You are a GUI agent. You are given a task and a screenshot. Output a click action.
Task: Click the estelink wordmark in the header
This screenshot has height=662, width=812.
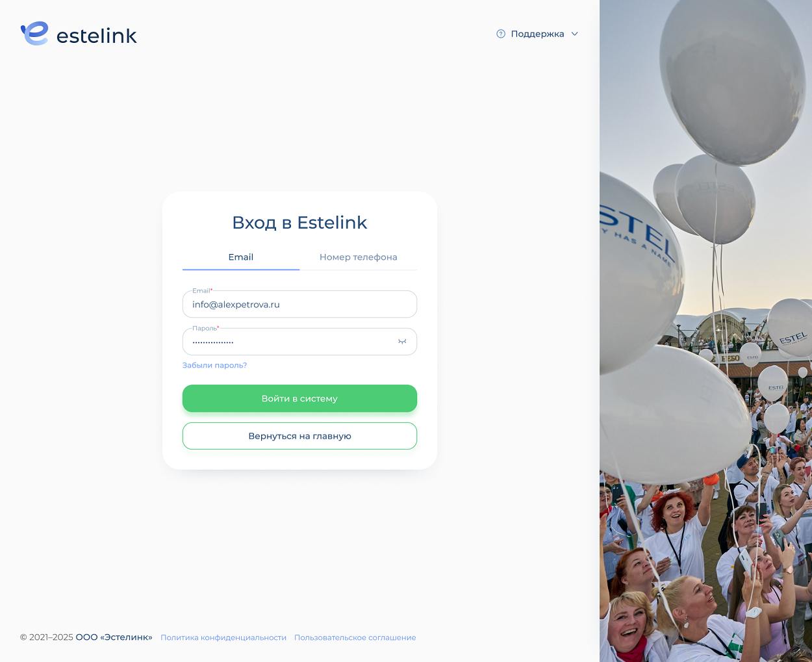pyautogui.click(x=97, y=36)
